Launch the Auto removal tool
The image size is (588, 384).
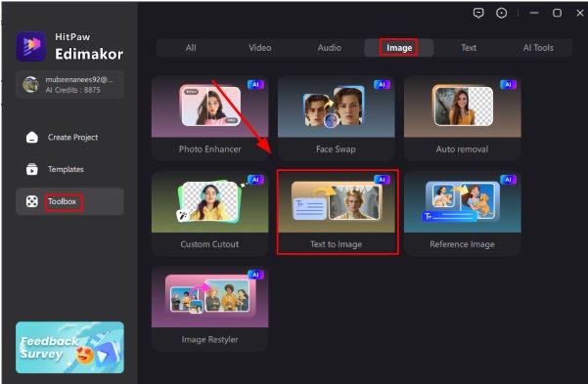(x=463, y=118)
